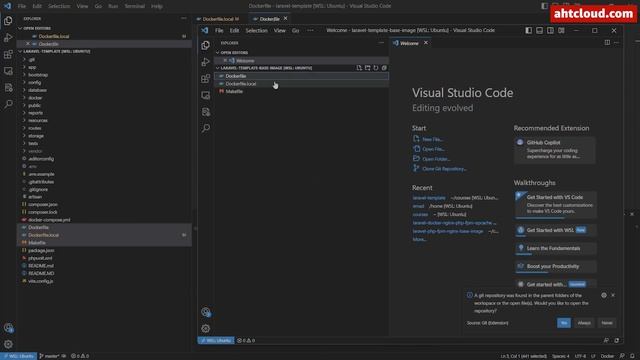This screenshot has width=640, height=360.
Task: Refresh the front window explorer tree
Action: 376,68
